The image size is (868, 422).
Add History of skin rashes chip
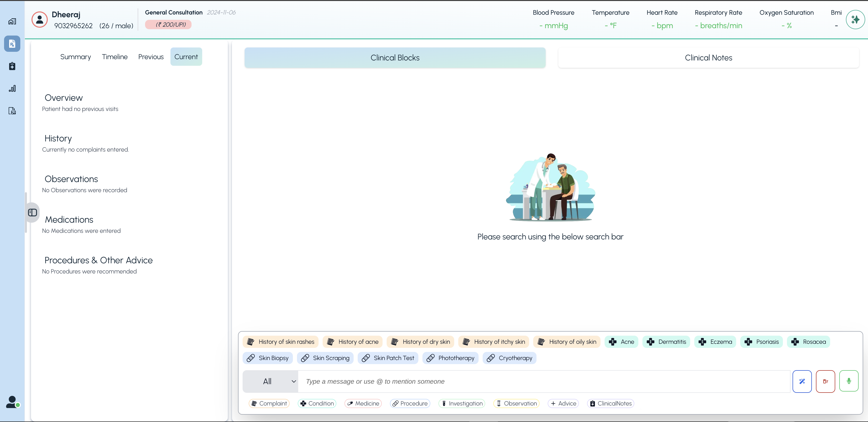click(280, 342)
